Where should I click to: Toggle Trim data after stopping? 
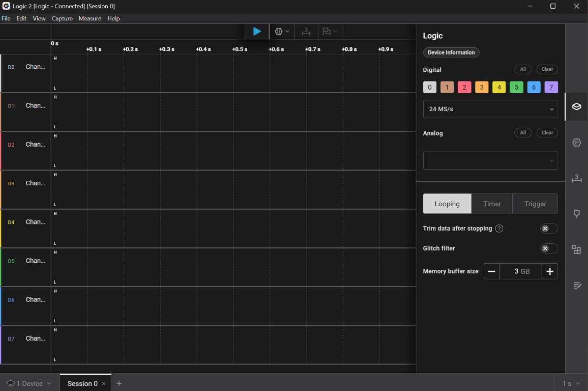(x=549, y=228)
